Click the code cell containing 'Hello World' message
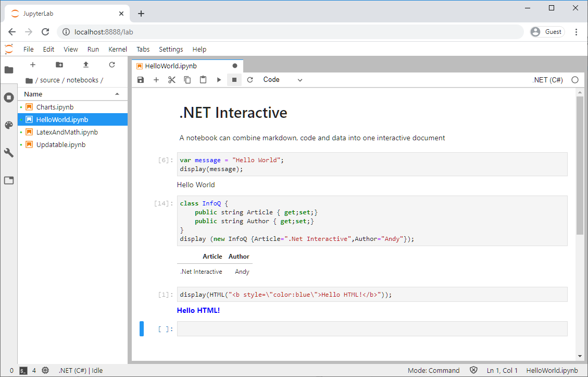Viewport: 588px width, 377px height. click(x=372, y=164)
